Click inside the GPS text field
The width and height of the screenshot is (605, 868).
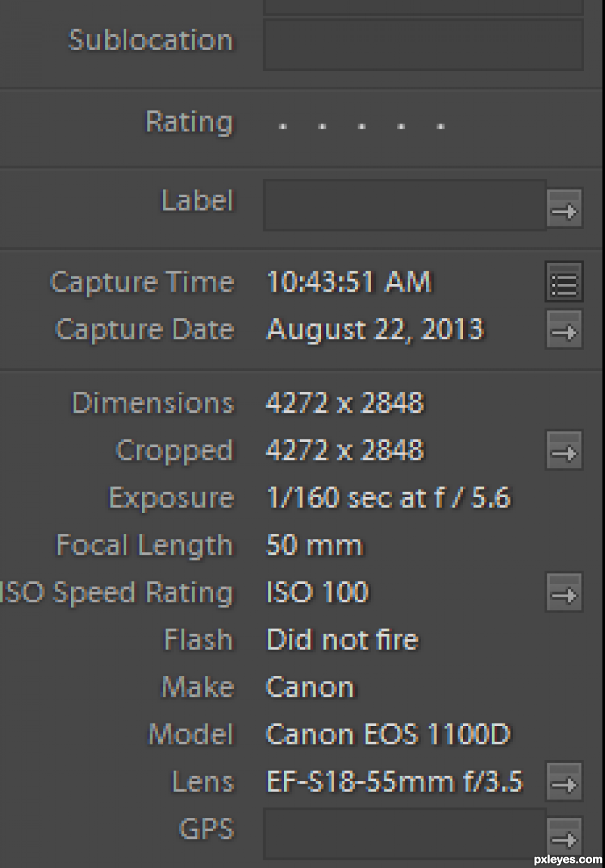coord(405,832)
